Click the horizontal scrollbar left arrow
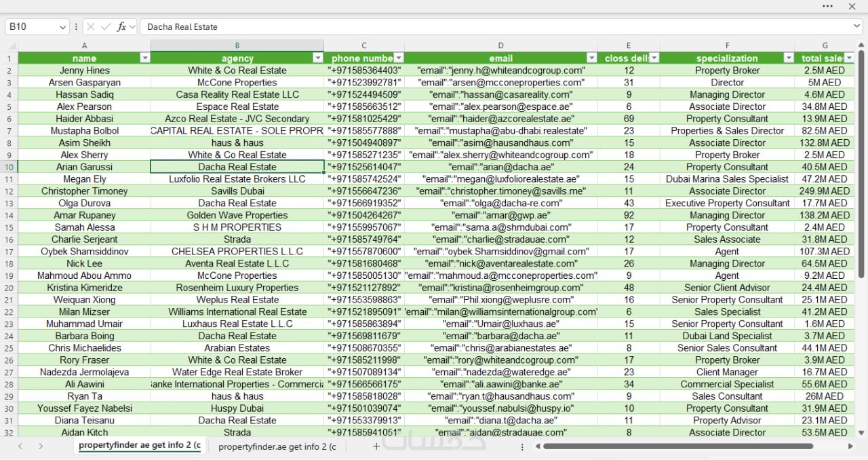 tap(538, 446)
